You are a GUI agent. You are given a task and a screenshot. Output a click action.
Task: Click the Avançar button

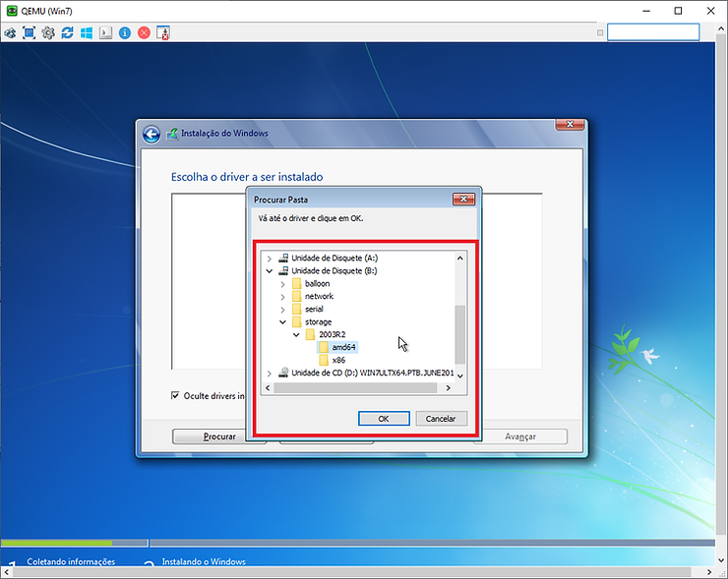pyautogui.click(x=520, y=436)
